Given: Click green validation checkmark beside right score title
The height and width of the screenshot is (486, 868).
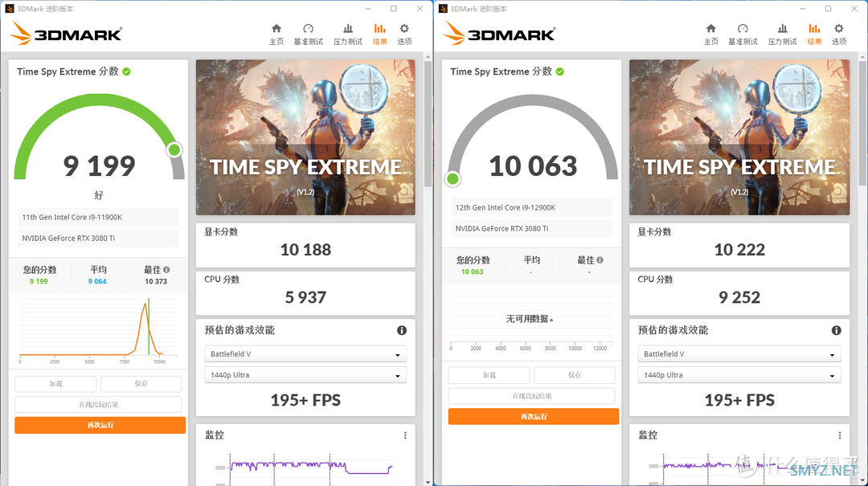Looking at the screenshot, I should (559, 71).
